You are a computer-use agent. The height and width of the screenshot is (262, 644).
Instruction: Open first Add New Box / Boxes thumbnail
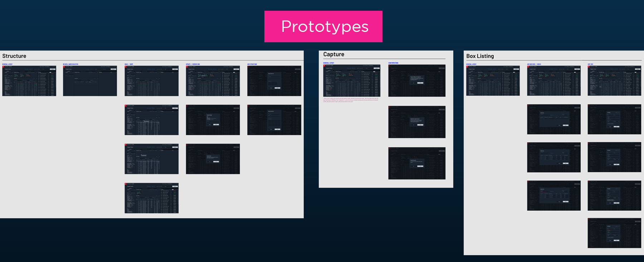pos(554,81)
